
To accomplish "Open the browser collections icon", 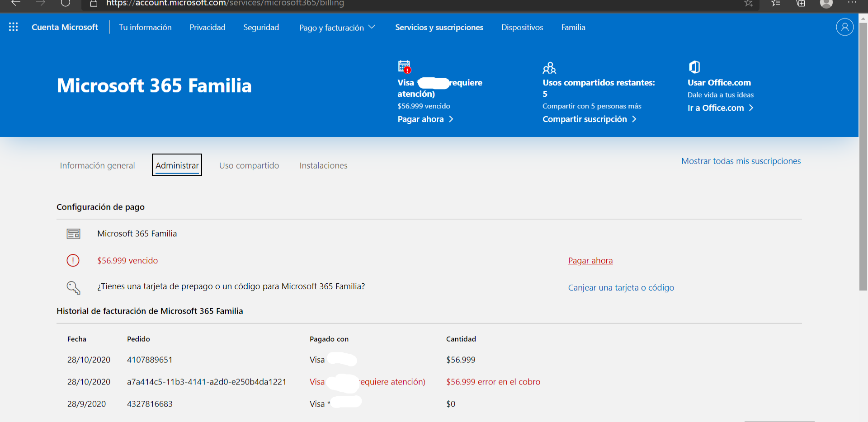I will (801, 4).
